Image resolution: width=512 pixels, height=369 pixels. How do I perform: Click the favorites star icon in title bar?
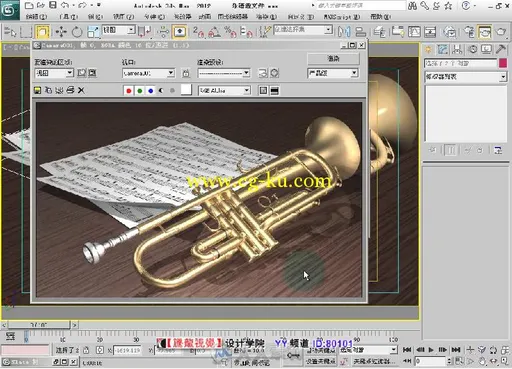(449, 5)
